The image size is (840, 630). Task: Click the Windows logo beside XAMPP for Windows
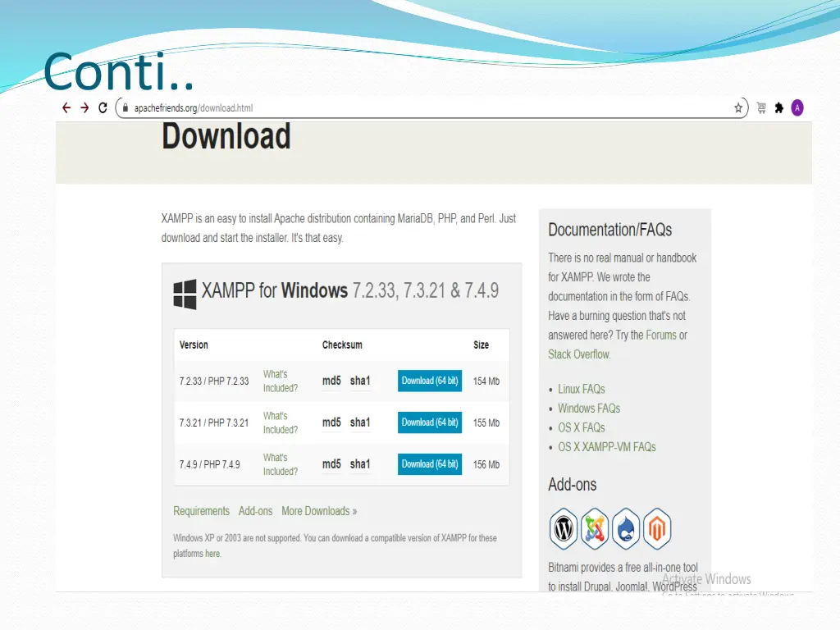(185, 294)
